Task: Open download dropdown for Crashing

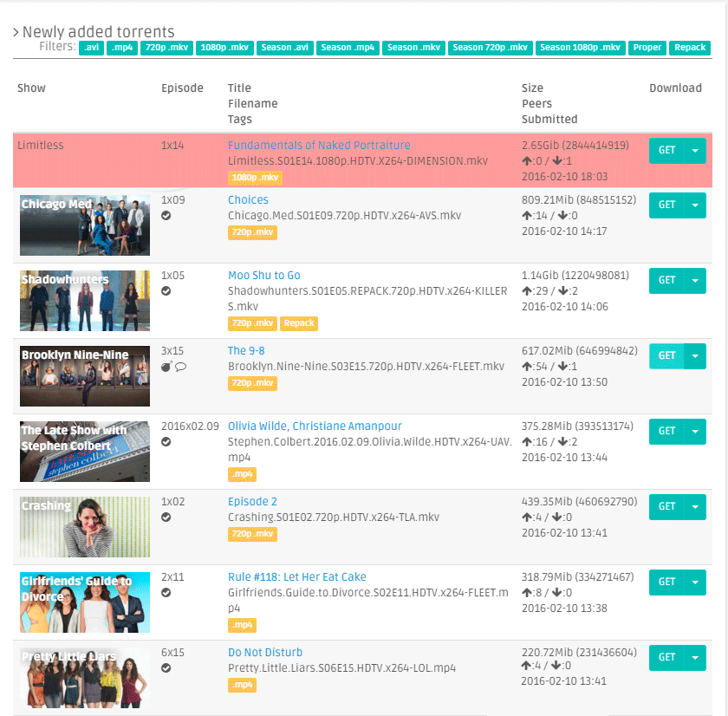Action: pos(695,506)
